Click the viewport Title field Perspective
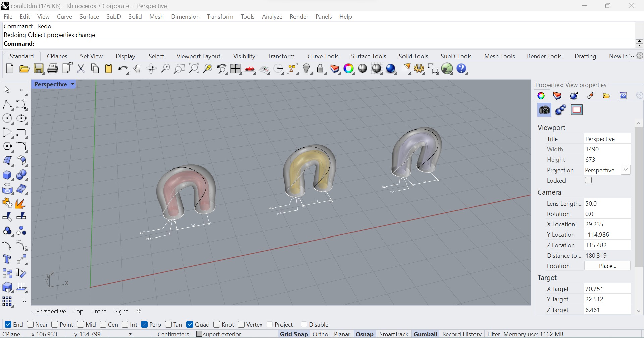 [607, 139]
